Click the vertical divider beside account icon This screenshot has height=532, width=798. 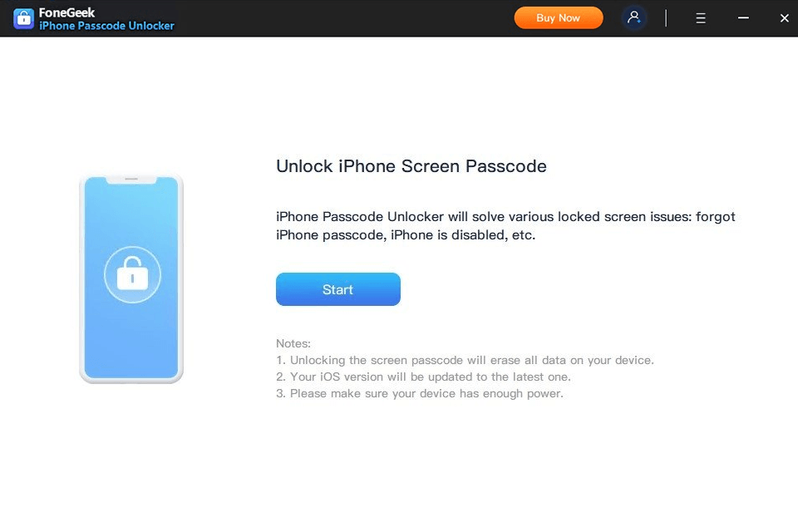pyautogui.click(x=666, y=18)
